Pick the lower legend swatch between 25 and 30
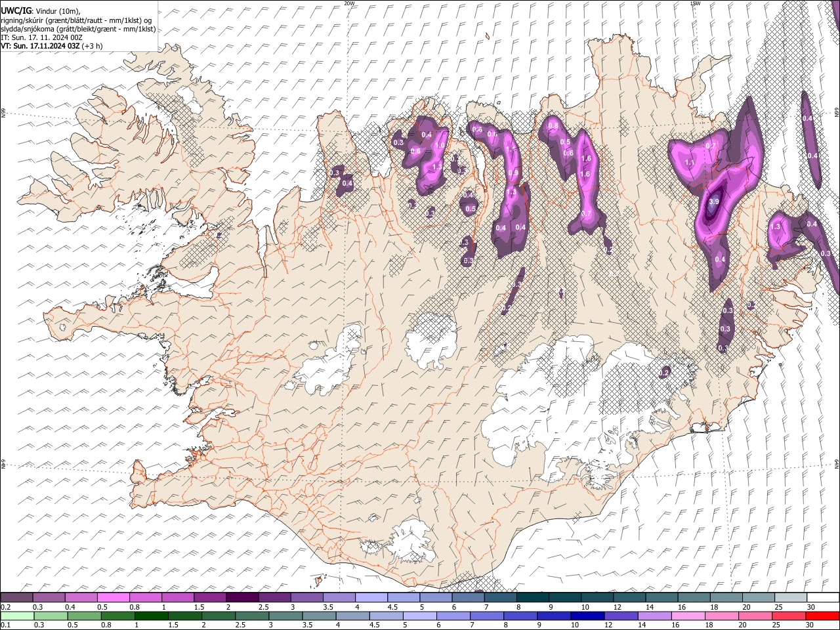 pos(791,616)
